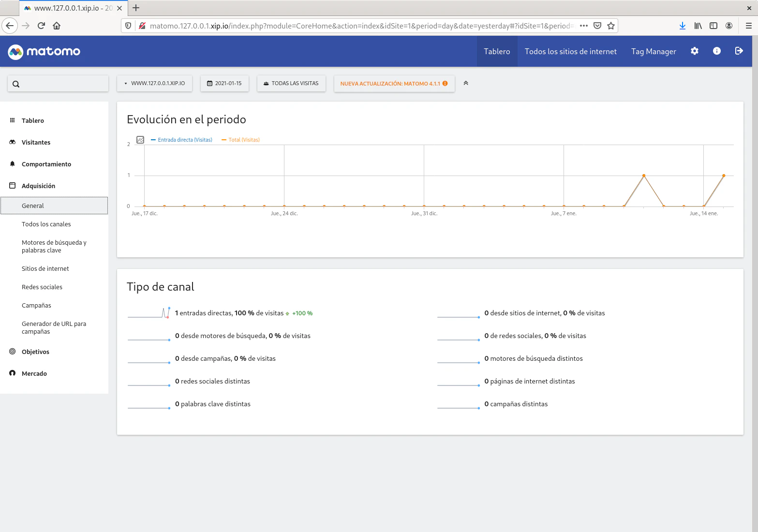Open the WWW.127.0.0.1.XIP.IO site selector
This screenshot has width=758, height=532.
pos(154,83)
